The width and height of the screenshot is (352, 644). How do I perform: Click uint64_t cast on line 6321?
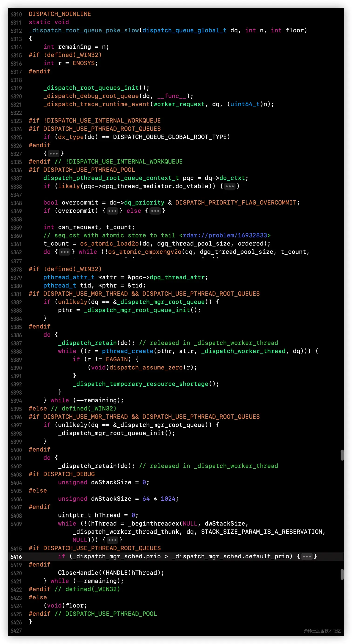coord(245,104)
